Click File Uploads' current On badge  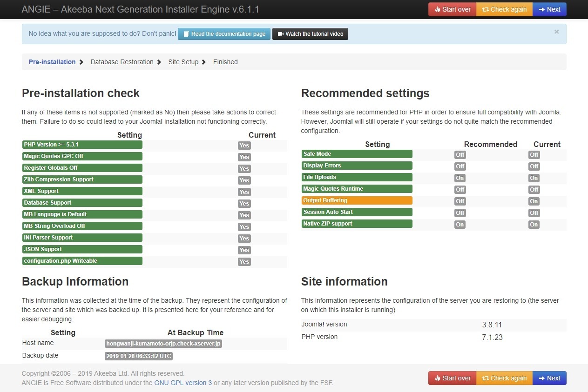[534, 178]
